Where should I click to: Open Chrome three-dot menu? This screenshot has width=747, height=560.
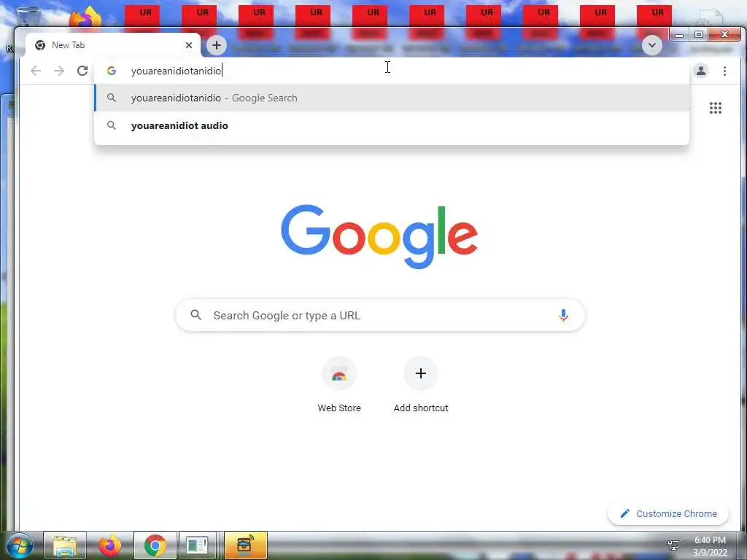[724, 71]
